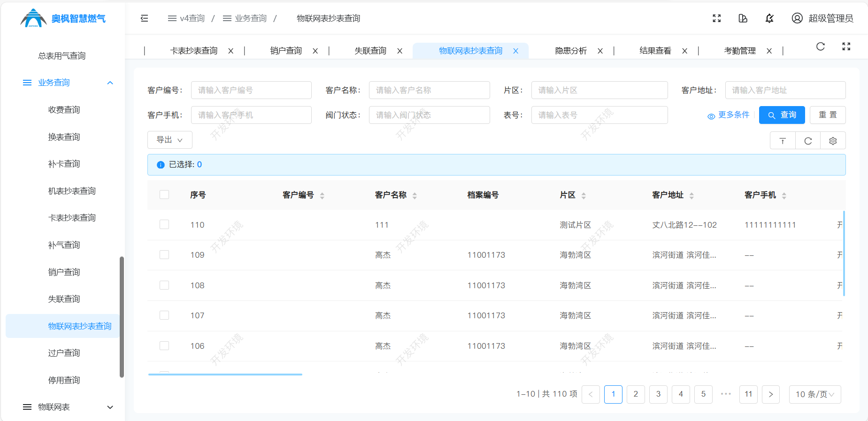Check the row 106 checkbox
The image size is (868, 421).
pos(164,345)
